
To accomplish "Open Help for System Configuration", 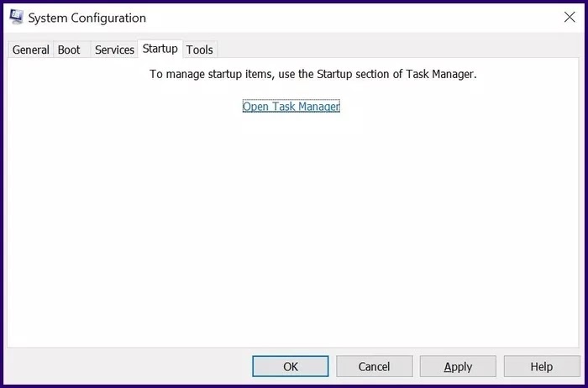I will pos(542,366).
